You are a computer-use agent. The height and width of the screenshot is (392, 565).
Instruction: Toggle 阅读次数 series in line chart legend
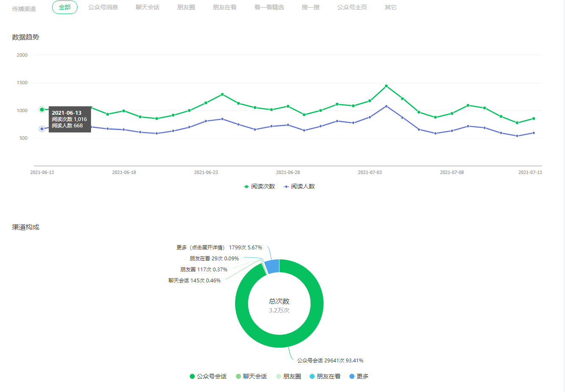click(259, 186)
